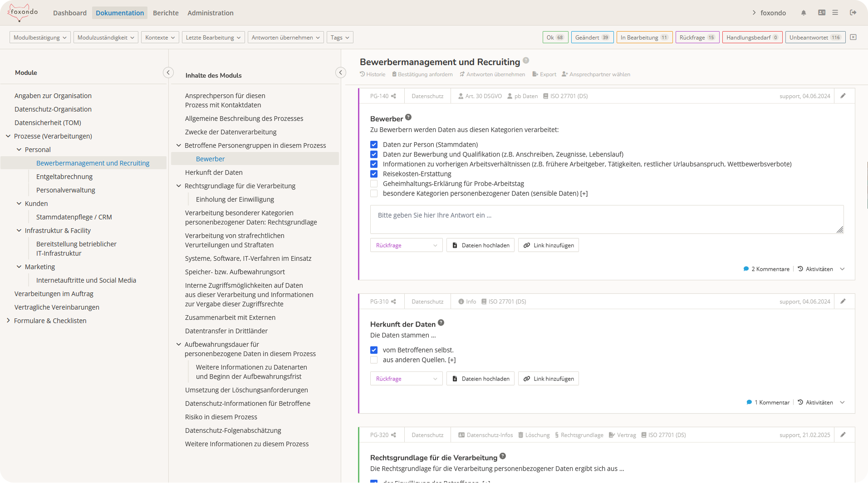Open the Tags dropdown
Viewport: 868px width, 483px height.
(x=340, y=37)
